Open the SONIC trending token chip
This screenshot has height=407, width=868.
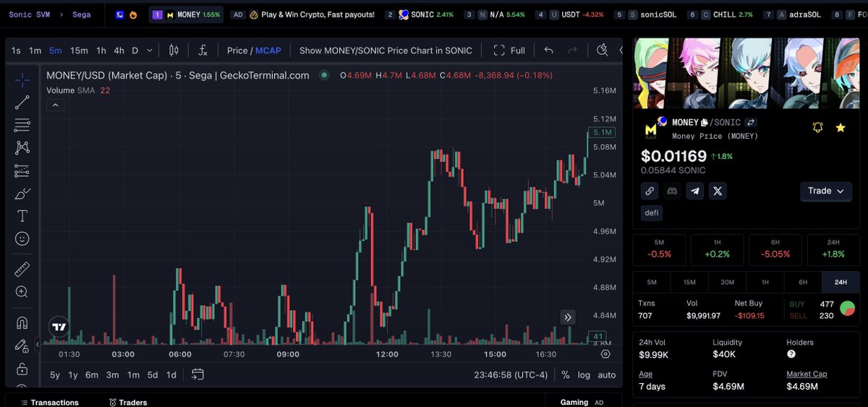coord(420,14)
